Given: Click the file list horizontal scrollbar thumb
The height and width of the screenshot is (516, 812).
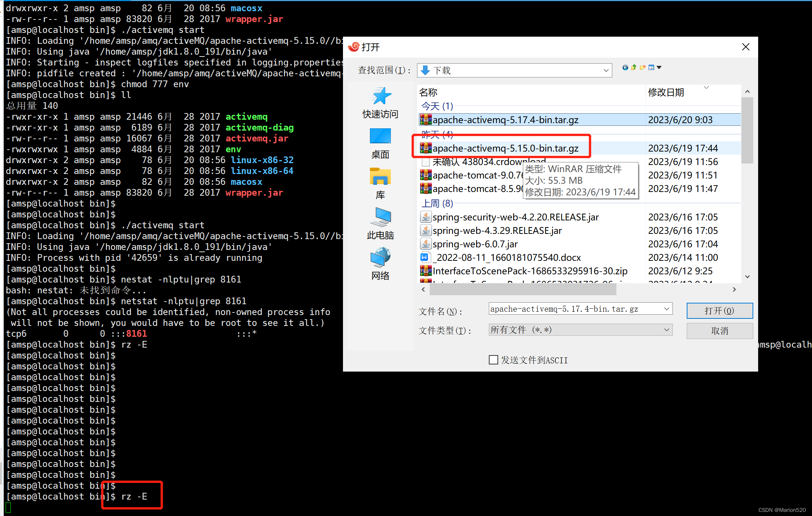Looking at the screenshot, I should tap(523, 289).
